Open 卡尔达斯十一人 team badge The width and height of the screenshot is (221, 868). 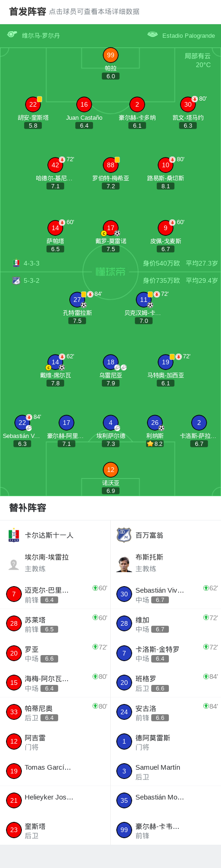13,535
